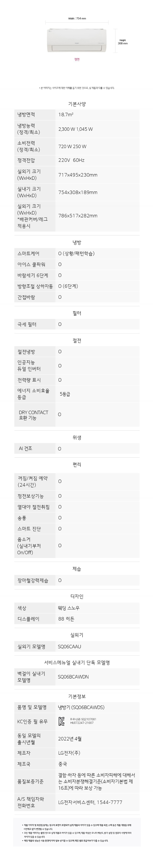Select the 스마트케어 feature row
The width and height of the screenshot is (153, 868).
pyautogui.click(x=77, y=253)
